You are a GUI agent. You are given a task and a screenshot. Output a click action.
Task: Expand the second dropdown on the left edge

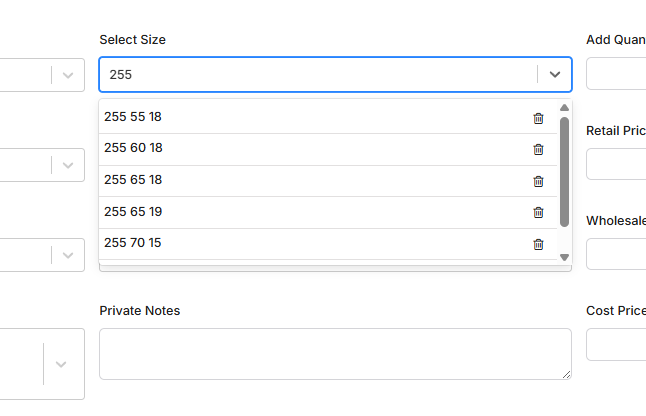(42, 165)
